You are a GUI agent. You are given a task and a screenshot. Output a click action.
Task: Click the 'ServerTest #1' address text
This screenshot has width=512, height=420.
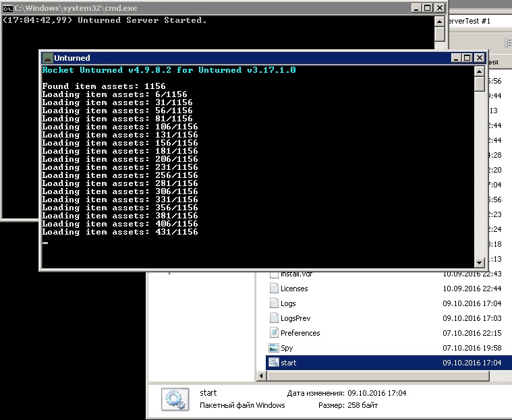point(470,21)
